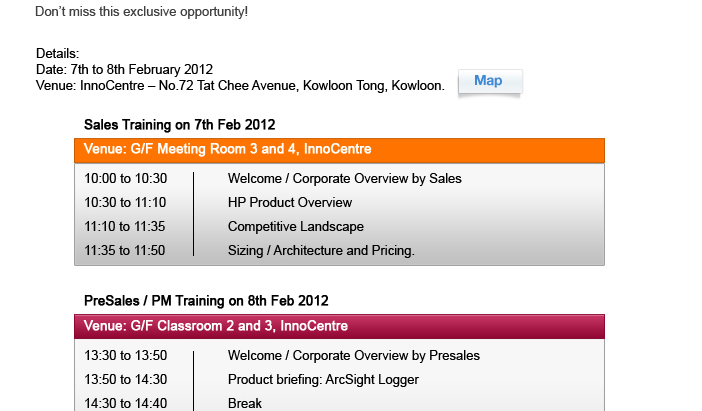This screenshot has height=411, width=702.
Task: Click the 11:10 to 11:35 time slot
Action: (125, 227)
